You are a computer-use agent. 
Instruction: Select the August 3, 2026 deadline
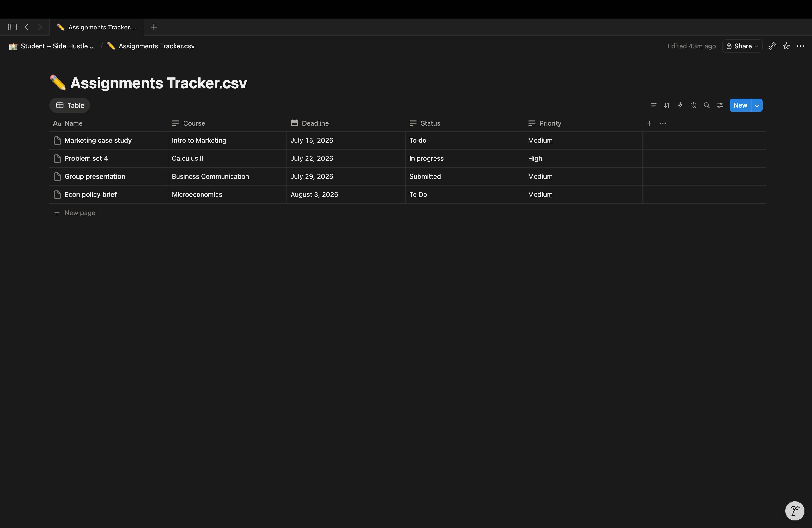(346, 195)
